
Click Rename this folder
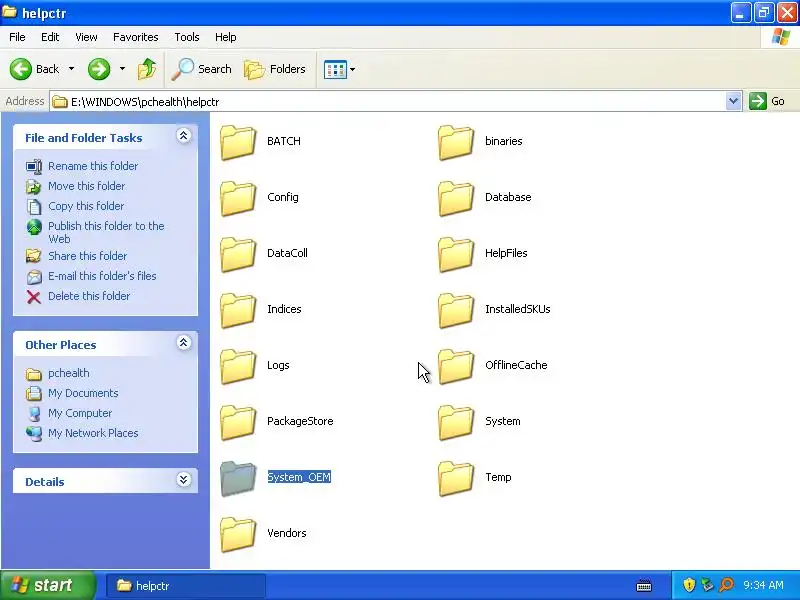(93, 166)
